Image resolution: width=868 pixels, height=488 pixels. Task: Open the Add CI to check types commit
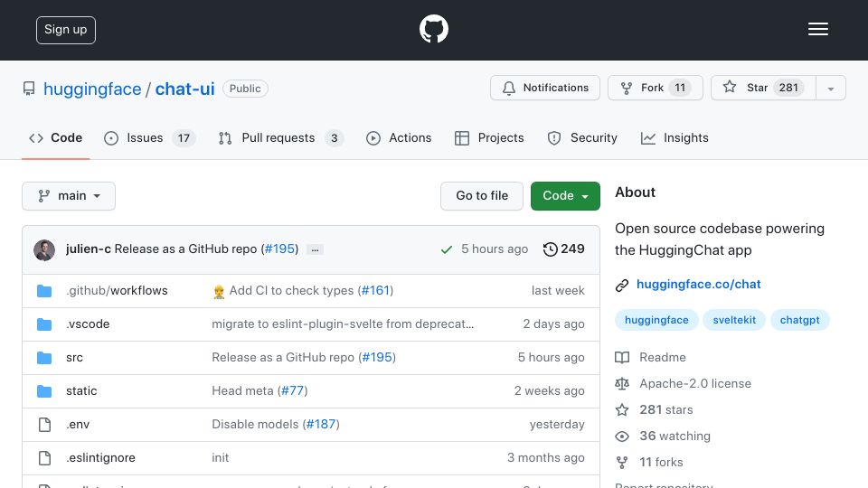click(x=291, y=290)
